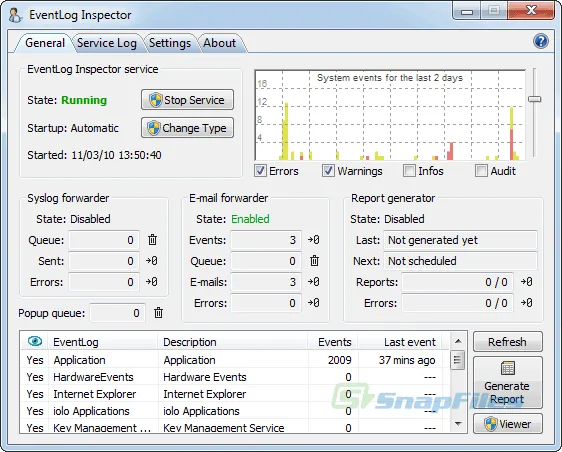Enable the Audit checkbox
Screen dimensions: 562x452
point(481,171)
